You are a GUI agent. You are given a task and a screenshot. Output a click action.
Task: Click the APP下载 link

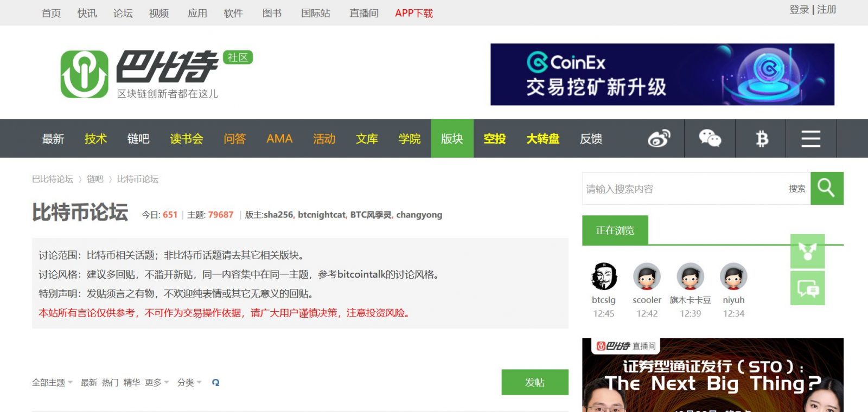pyautogui.click(x=413, y=13)
